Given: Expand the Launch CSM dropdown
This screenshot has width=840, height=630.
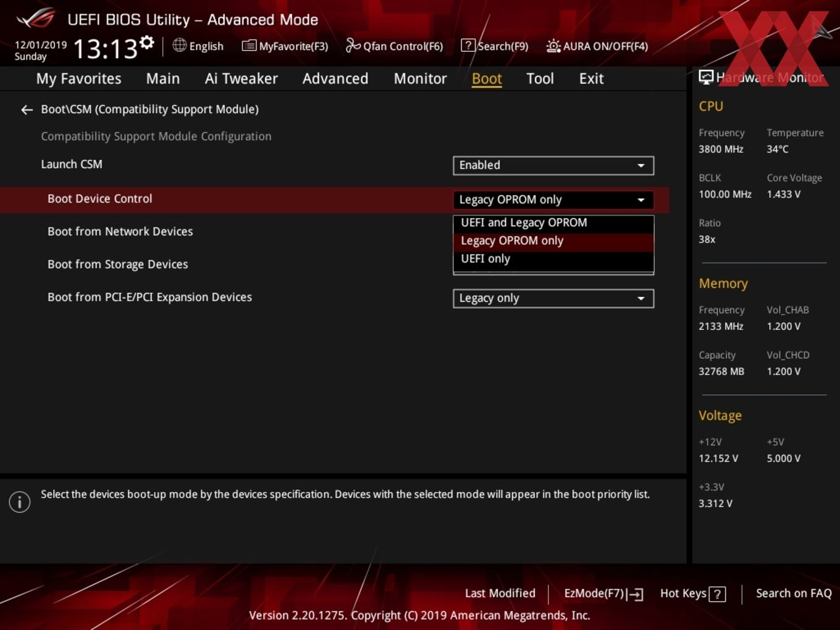Looking at the screenshot, I should (x=553, y=166).
